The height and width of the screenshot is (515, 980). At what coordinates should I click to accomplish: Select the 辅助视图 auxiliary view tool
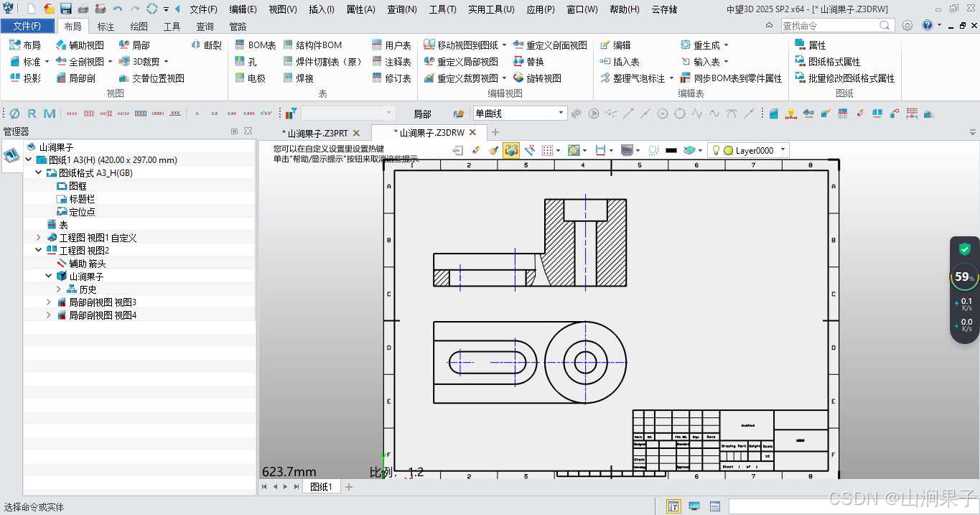[79, 45]
